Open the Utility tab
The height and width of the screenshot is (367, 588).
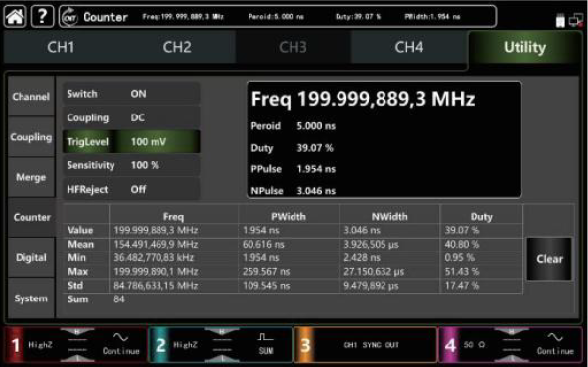tap(524, 47)
